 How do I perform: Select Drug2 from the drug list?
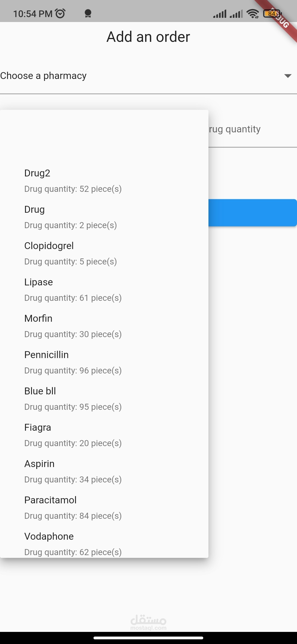coord(73,181)
